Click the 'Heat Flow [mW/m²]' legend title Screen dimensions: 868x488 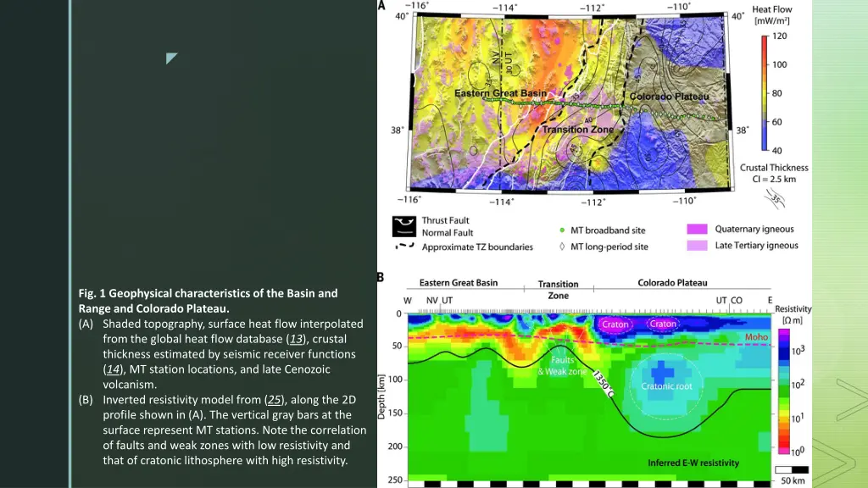tap(771, 15)
